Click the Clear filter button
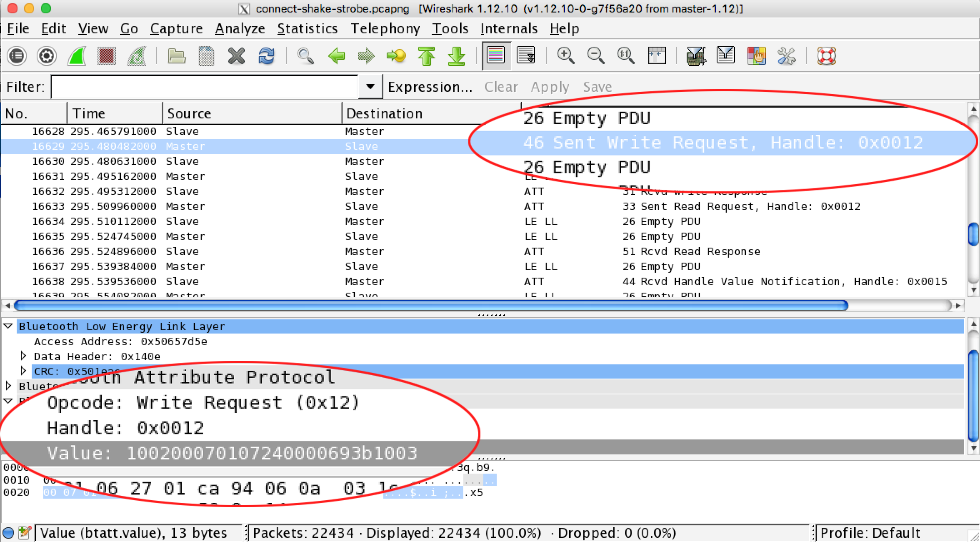Image resolution: width=980 pixels, height=542 pixels. (x=501, y=87)
